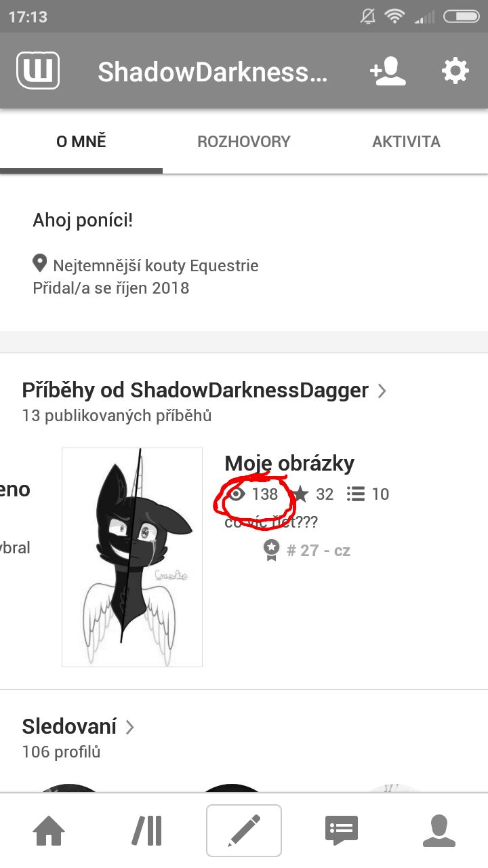Open profile person icon in bottom bar
The height and width of the screenshot is (868, 488).
[439, 831]
